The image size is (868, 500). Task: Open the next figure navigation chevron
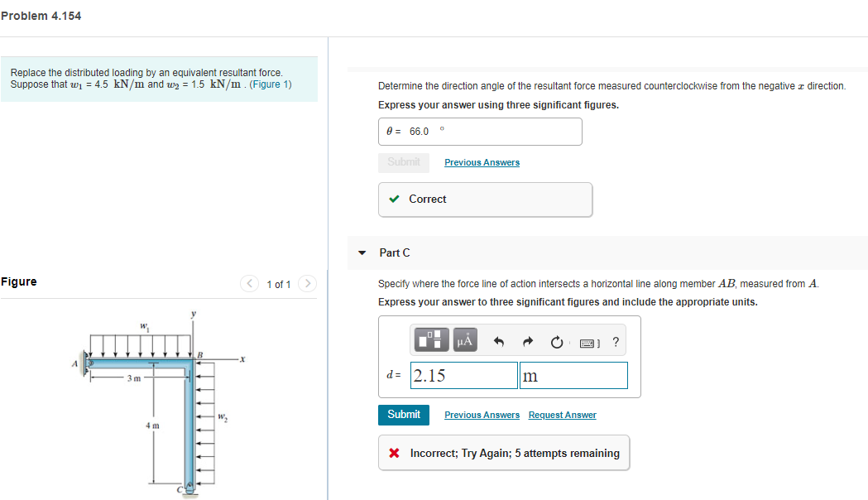point(306,283)
